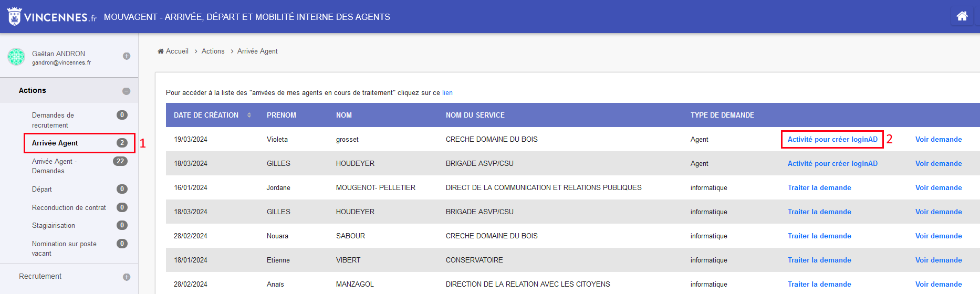Click Gaëtan ANDRON's profile avatar
This screenshot has width=980, height=294.
tap(16, 57)
